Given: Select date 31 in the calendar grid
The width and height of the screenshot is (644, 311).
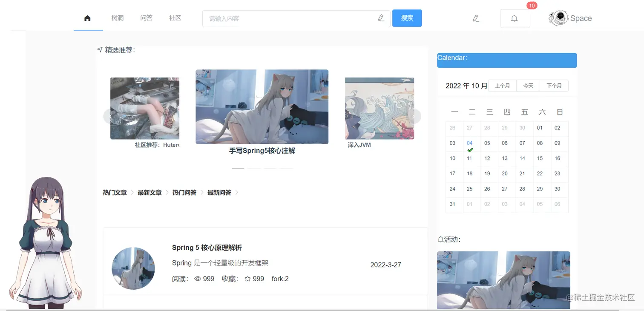Looking at the screenshot, I should click(x=452, y=204).
